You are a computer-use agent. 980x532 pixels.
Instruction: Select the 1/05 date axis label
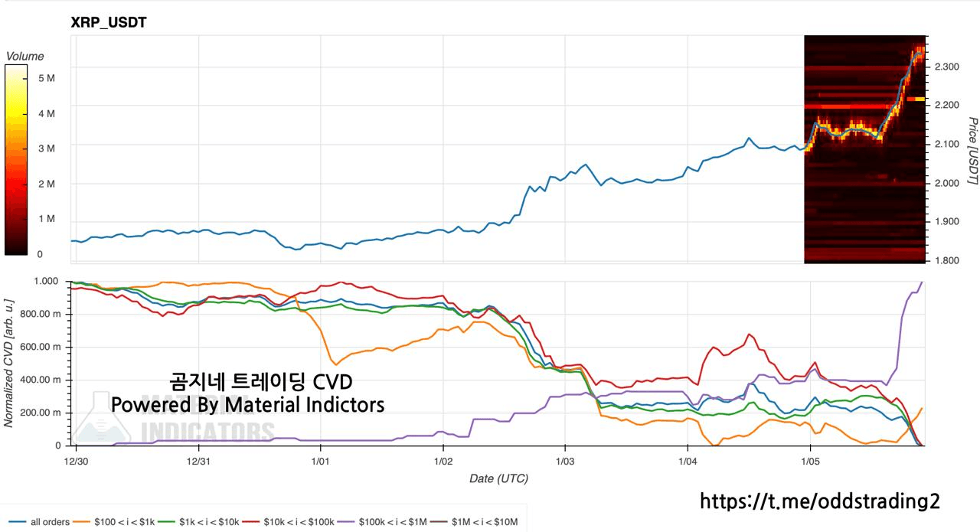(x=810, y=462)
